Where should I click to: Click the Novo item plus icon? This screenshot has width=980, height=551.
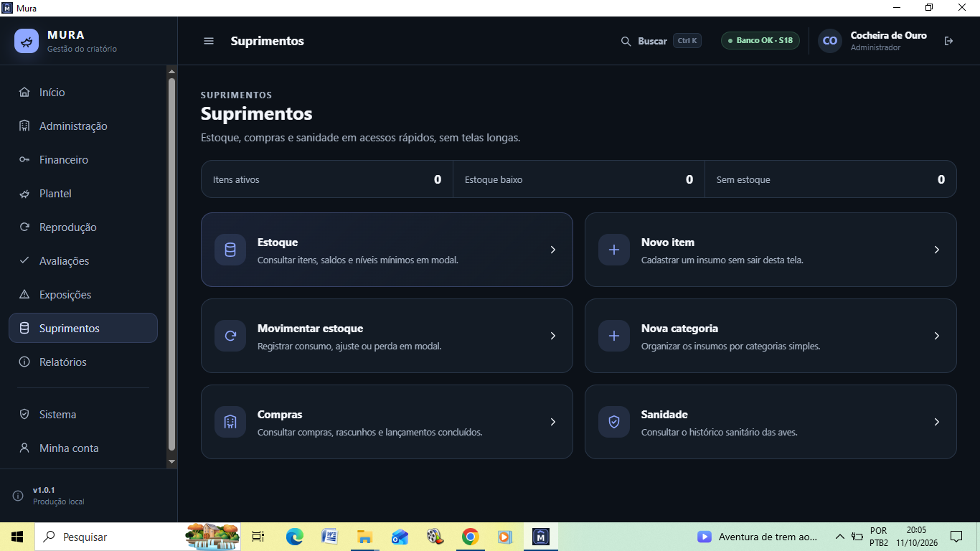pos(614,250)
